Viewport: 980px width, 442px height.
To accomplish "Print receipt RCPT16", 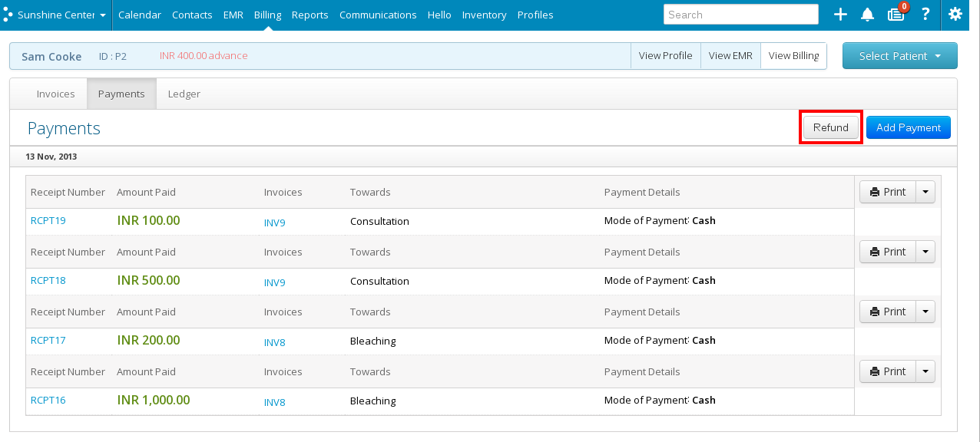I will 888,371.
